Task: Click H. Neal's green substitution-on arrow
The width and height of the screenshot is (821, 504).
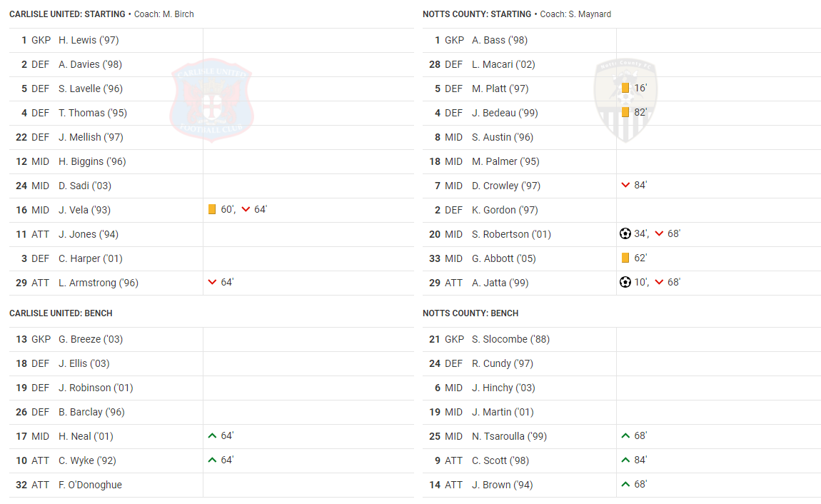Action: [x=212, y=436]
